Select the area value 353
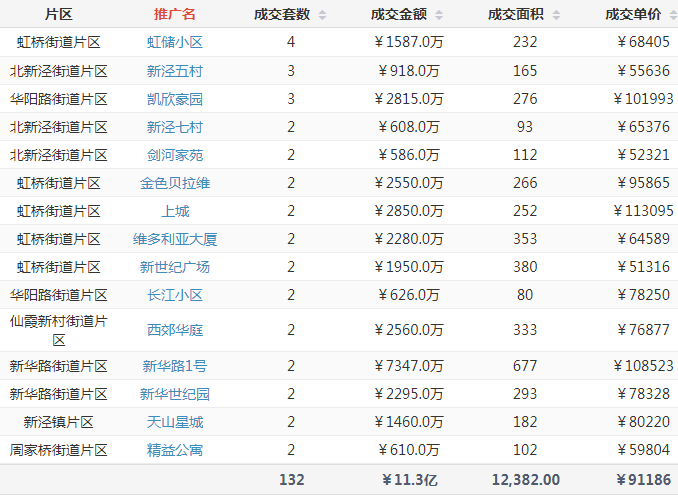678x496 pixels. pyautogui.click(x=525, y=239)
